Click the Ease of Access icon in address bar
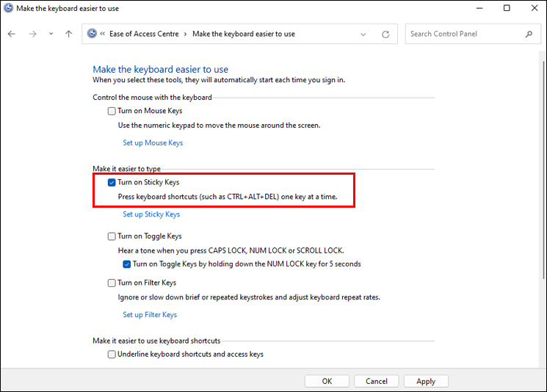 (x=92, y=34)
